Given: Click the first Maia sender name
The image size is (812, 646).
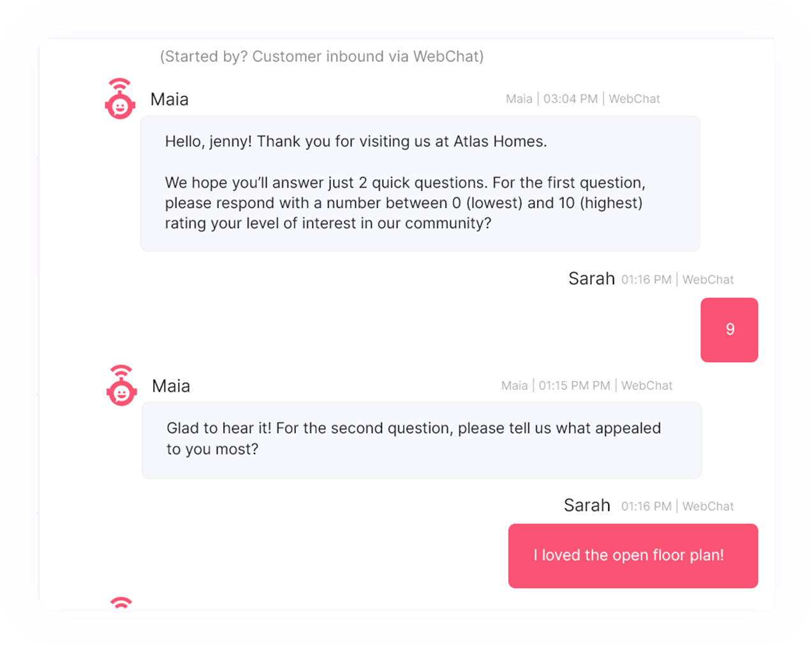Looking at the screenshot, I should [170, 100].
